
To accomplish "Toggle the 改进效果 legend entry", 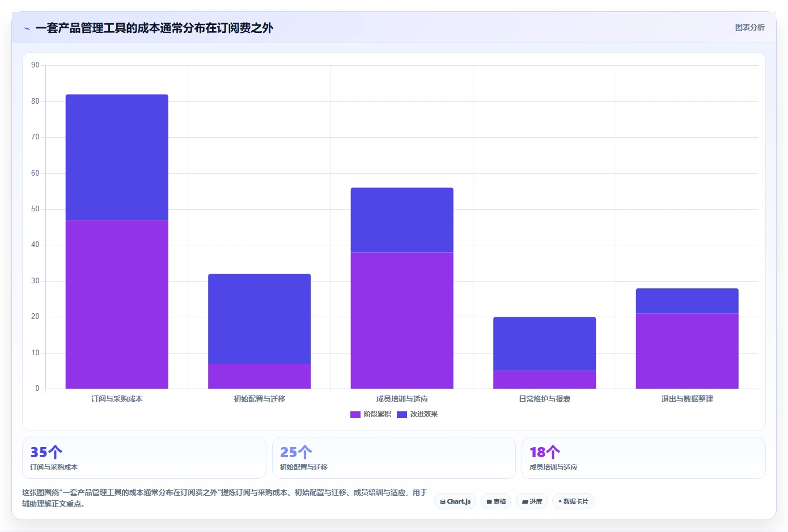I will coord(417,414).
